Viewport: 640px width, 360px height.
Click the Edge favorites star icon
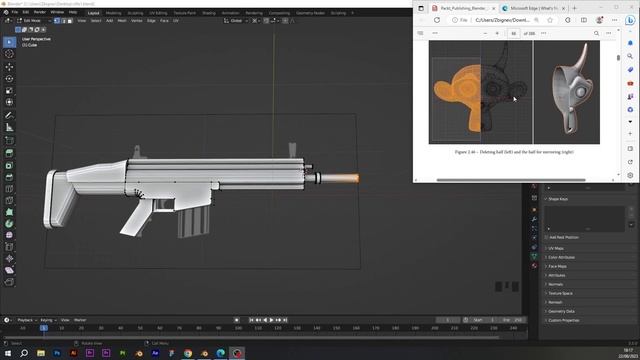coord(550,20)
